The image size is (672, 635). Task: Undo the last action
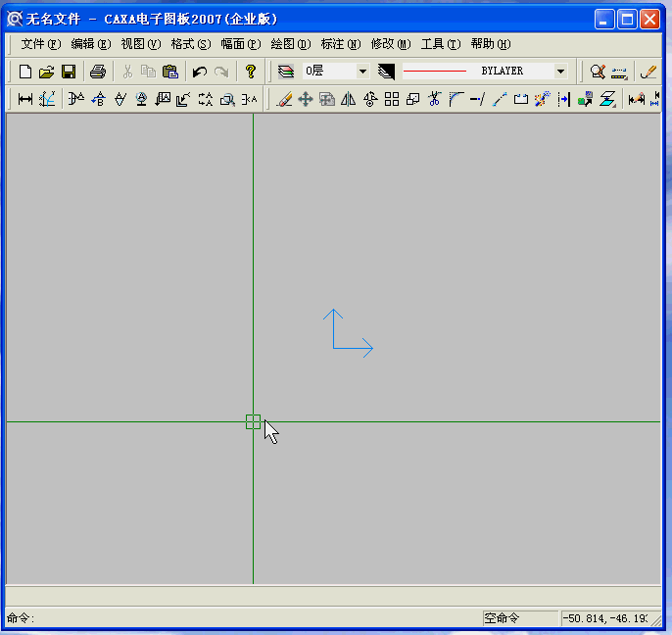click(199, 72)
